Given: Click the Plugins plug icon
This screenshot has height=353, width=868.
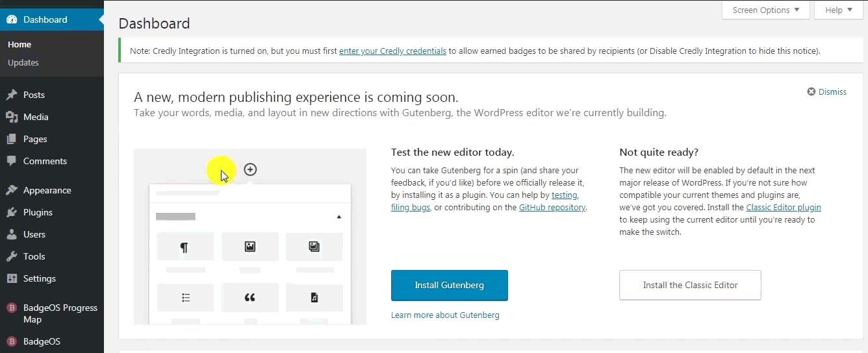Looking at the screenshot, I should (x=12, y=212).
